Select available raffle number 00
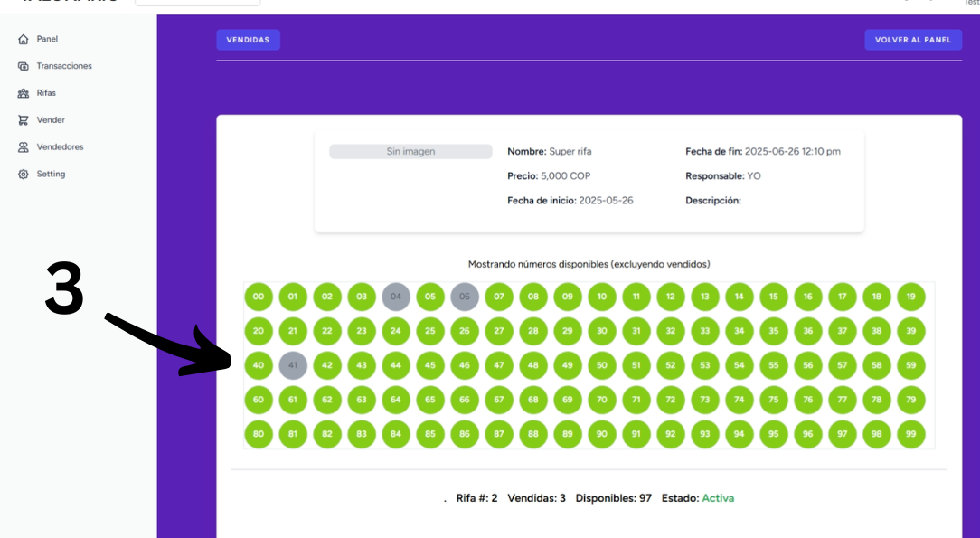Screen dimensions: 980x538 click(259, 297)
